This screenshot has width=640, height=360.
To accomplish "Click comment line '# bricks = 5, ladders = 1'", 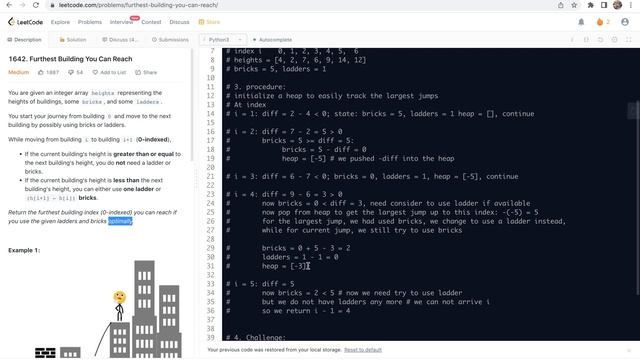I will coord(276,69).
